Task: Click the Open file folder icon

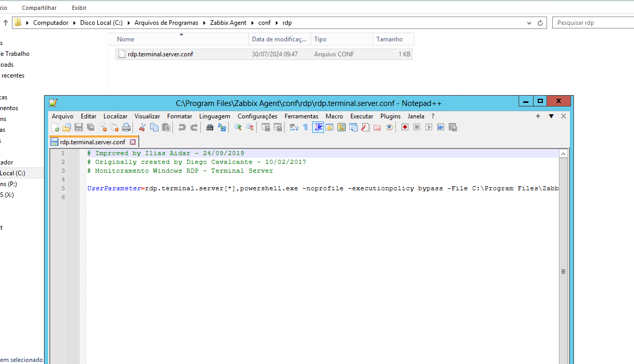Action: (x=67, y=127)
